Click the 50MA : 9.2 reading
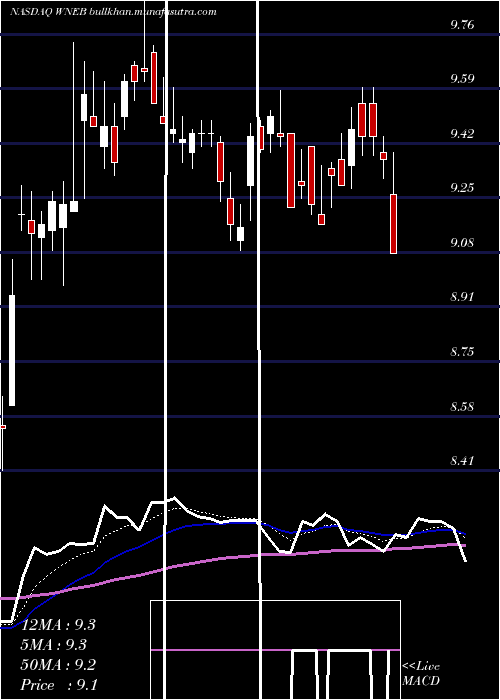Viewport: 500px width, 700px height. click(x=58, y=665)
